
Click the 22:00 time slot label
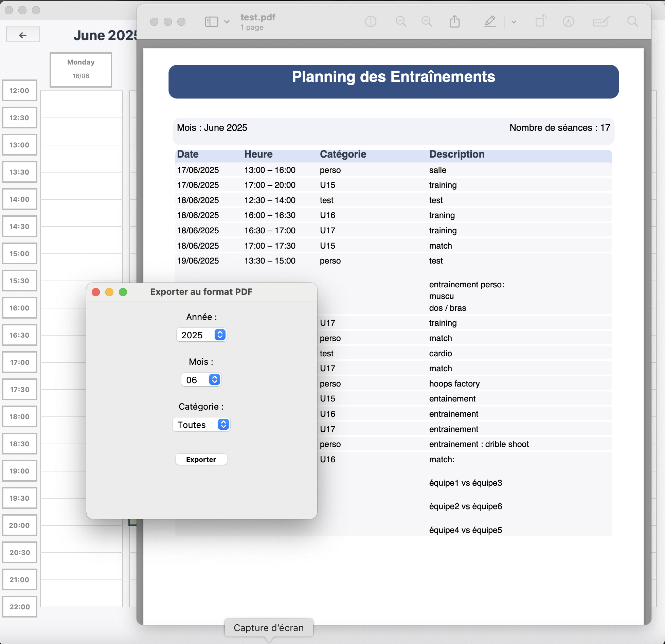(19, 607)
